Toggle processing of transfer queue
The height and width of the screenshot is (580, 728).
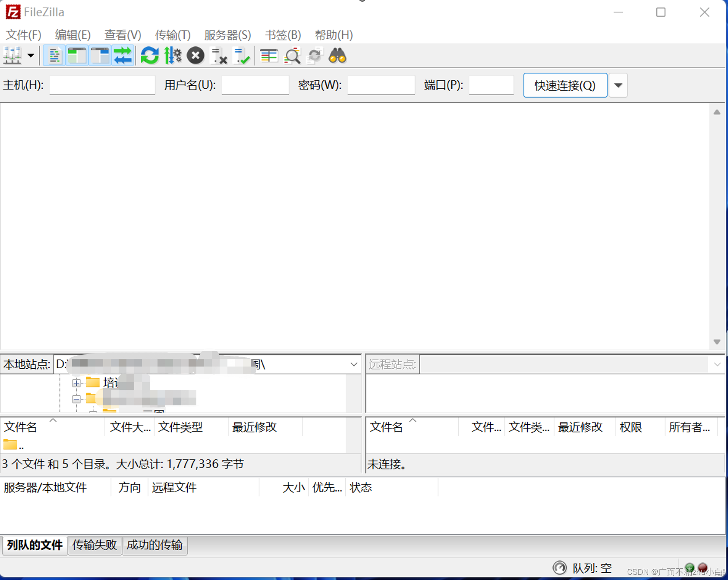[173, 56]
